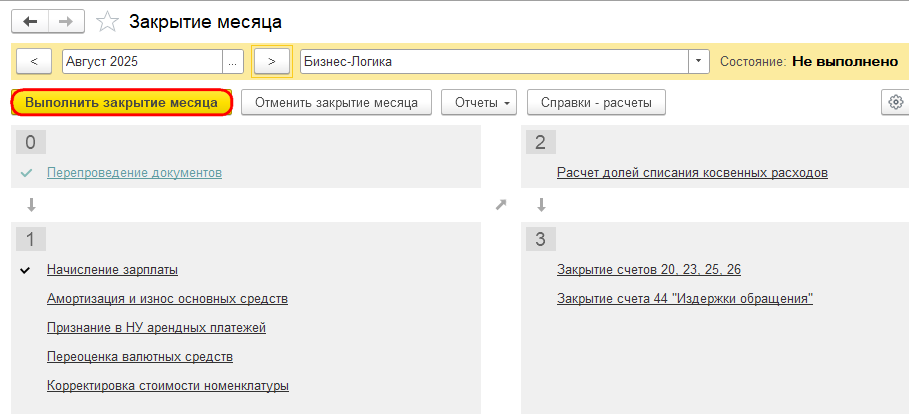Switch to the previous month
The height and width of the screenshot is (414, 909).
click(x=34, y=61)
